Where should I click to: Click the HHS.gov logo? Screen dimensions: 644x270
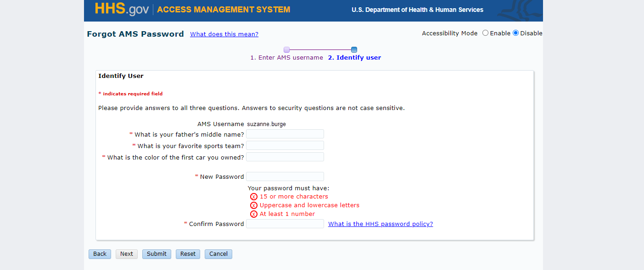click(x=122, y=10)
